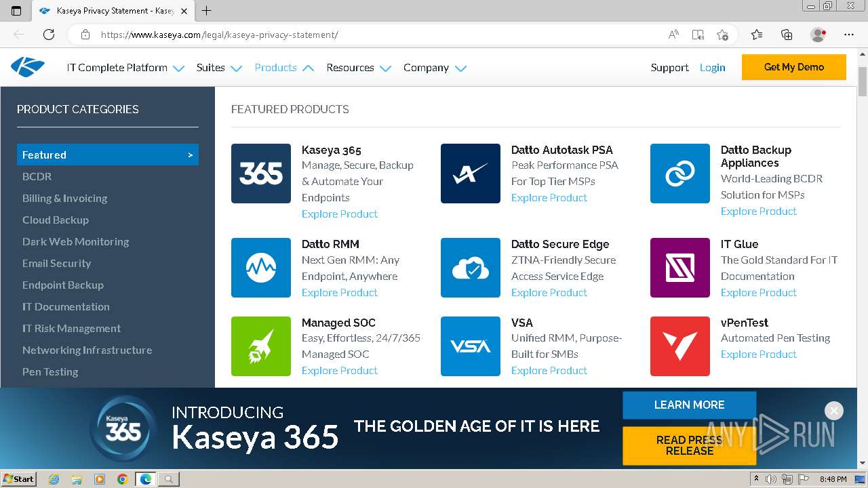868x488 pixels.
Task: Add this page to favorites
Action: coord(722,35)
